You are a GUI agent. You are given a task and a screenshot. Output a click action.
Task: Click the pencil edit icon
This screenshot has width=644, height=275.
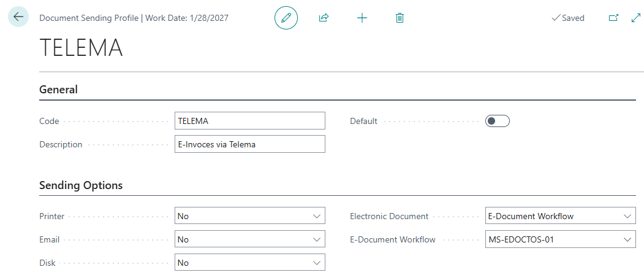pyautogui.click(x=286, y=18)
